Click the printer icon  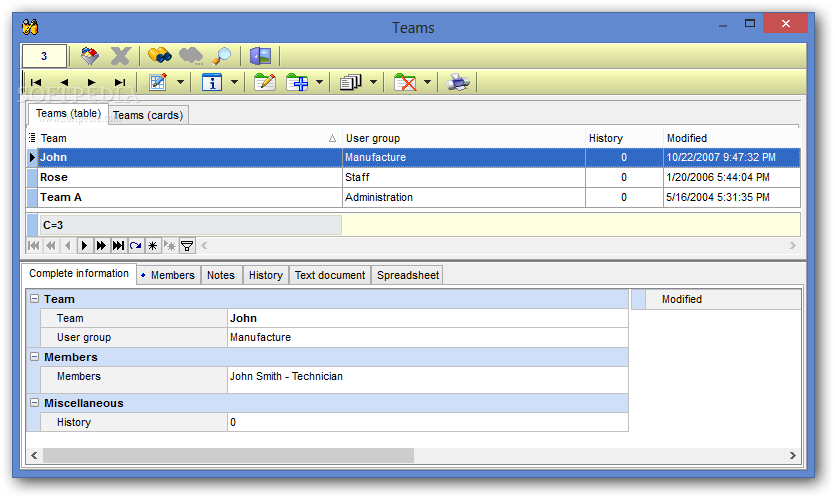click(x=458, y=82)
